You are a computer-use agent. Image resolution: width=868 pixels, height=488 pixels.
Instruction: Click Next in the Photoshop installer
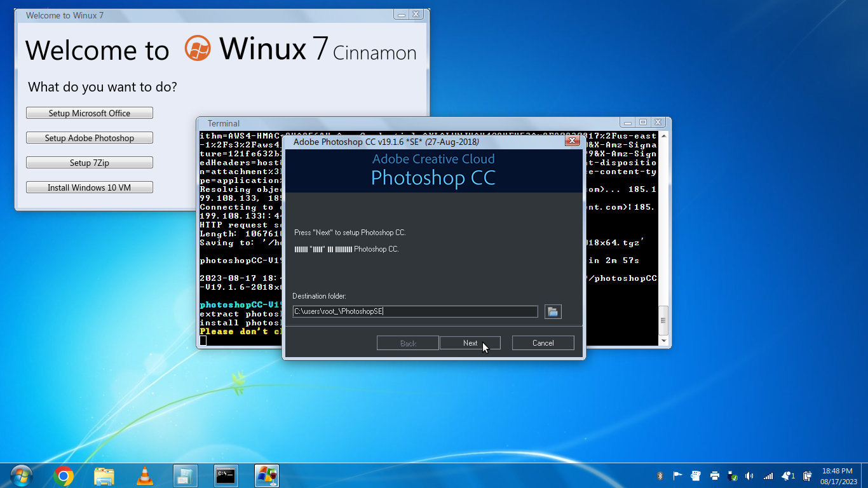470,343
